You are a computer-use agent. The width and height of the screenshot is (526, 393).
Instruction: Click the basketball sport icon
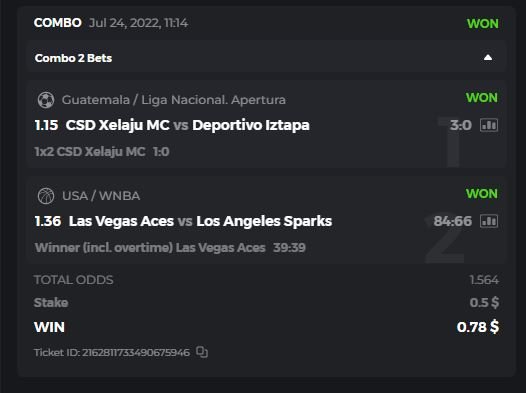(x=46, y=196)
